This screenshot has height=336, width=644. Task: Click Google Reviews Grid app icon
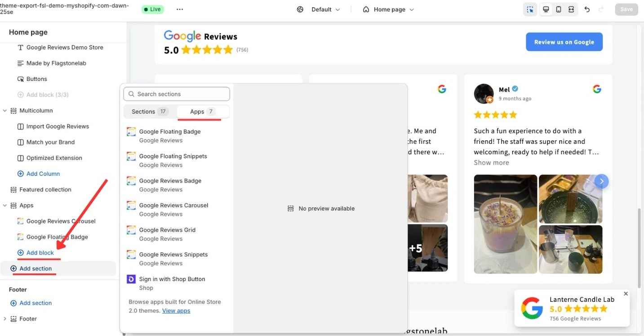coord(131,230)
